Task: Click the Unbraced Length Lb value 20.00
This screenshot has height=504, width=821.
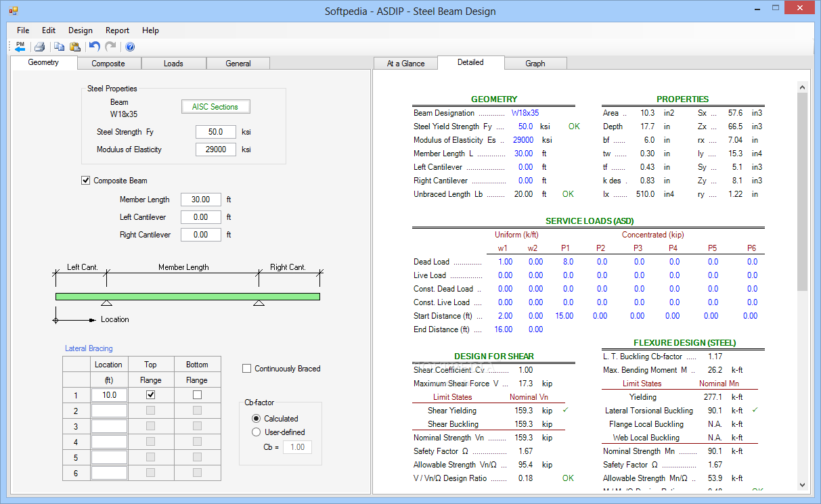Action: (x=523, y=194)
